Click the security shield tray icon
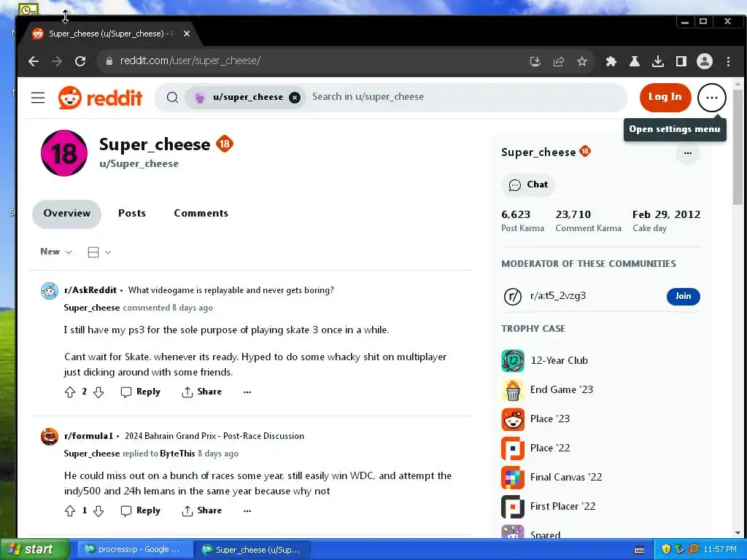747x560 pixels. 665,550
